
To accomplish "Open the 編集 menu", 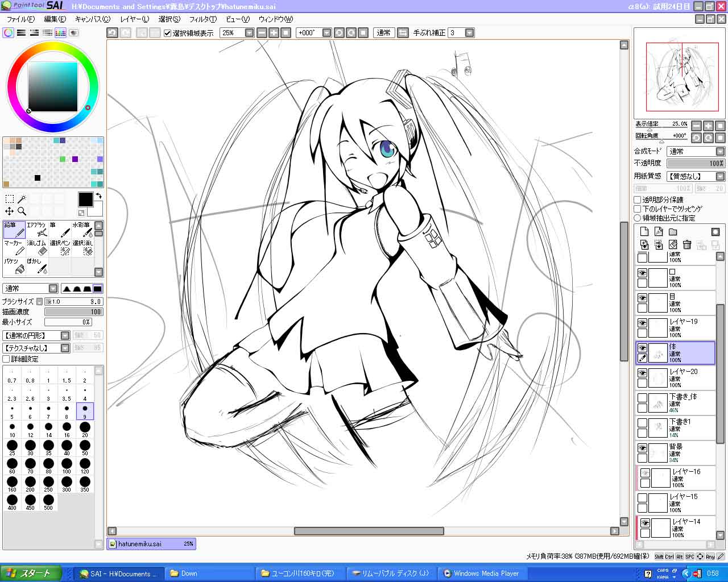I will [x=55, y=19].
